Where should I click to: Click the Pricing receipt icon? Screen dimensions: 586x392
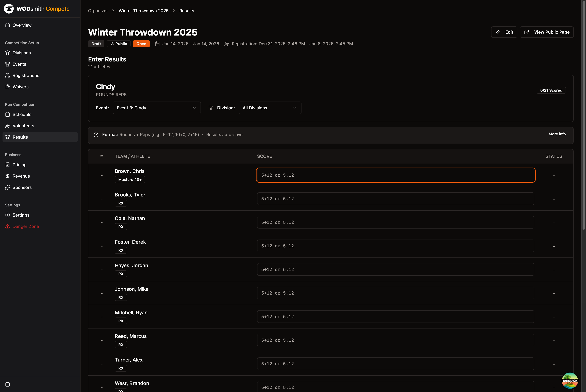[x=8, y=165]
